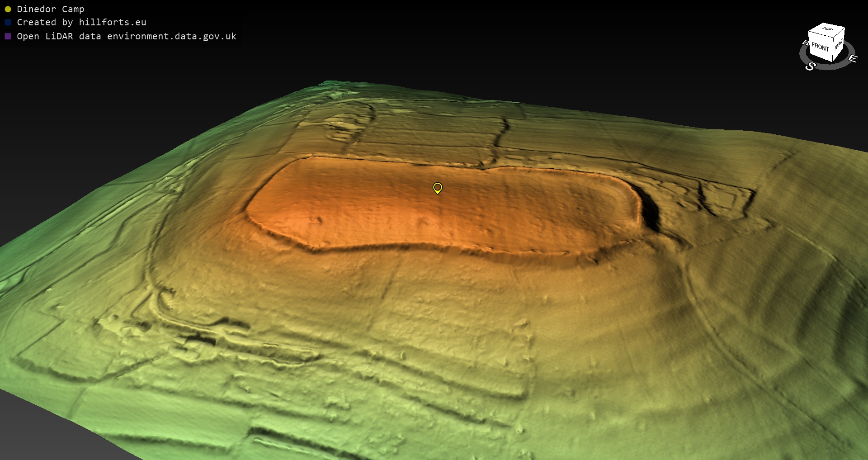Click the E compass direction marker
Screen dimensions: 868x460
(852, 58)
